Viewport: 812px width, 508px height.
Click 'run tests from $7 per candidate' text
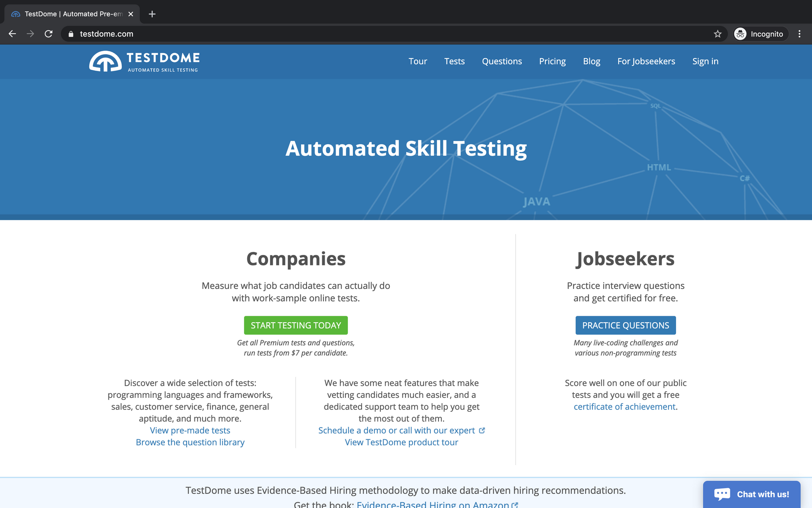pyautogui.click(x=296, y=353)
